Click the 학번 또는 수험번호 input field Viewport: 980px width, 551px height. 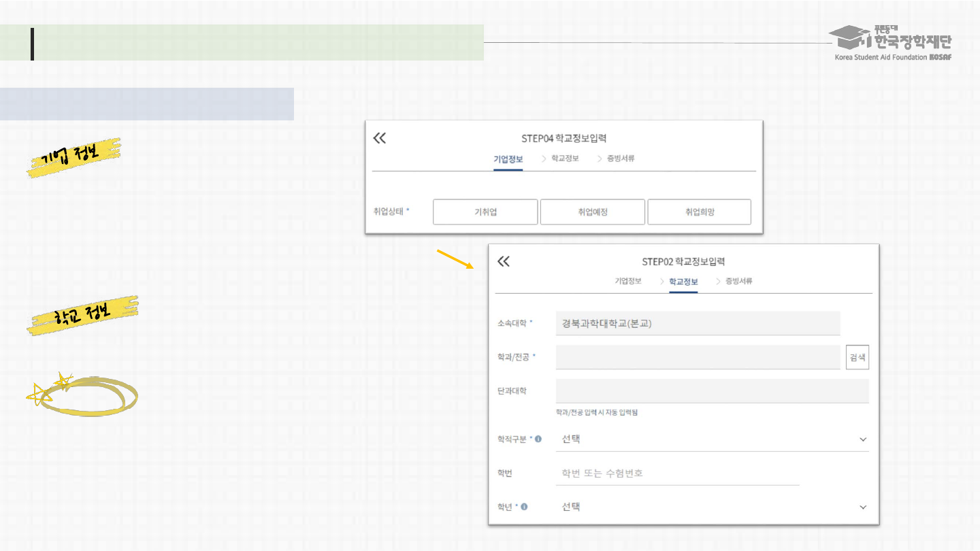point(677,473)
